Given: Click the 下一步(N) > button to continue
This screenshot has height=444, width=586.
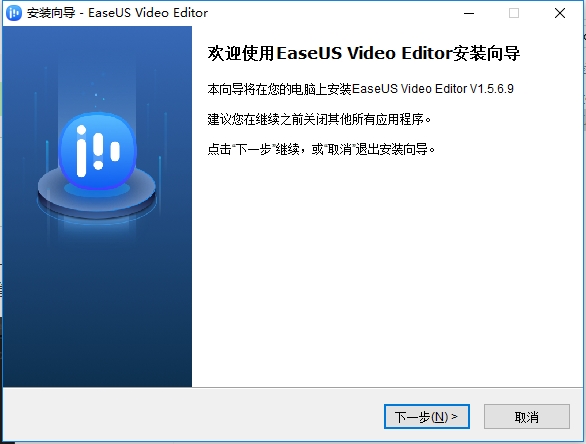Looking at the screenshot, I should tap(427, 416).
